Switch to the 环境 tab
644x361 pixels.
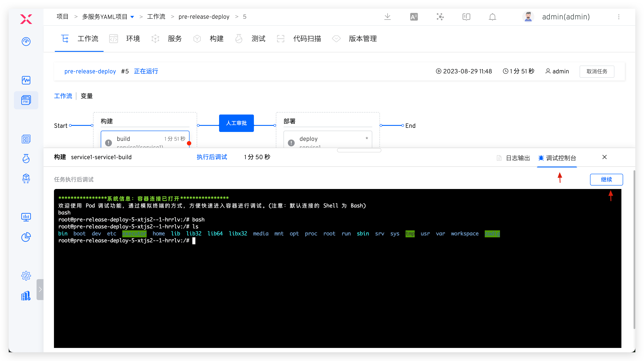point(133,39)
